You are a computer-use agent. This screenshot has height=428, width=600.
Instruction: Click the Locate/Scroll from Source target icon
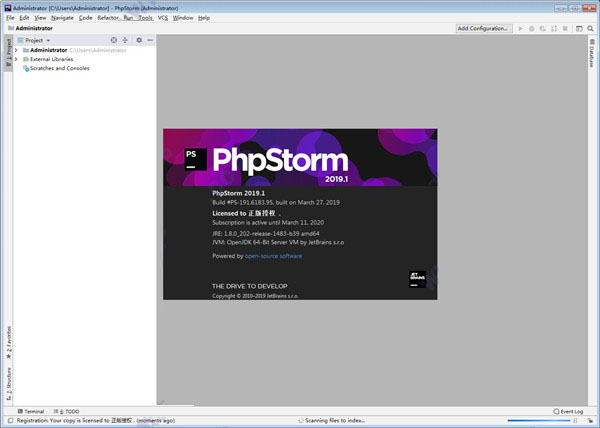113,40
